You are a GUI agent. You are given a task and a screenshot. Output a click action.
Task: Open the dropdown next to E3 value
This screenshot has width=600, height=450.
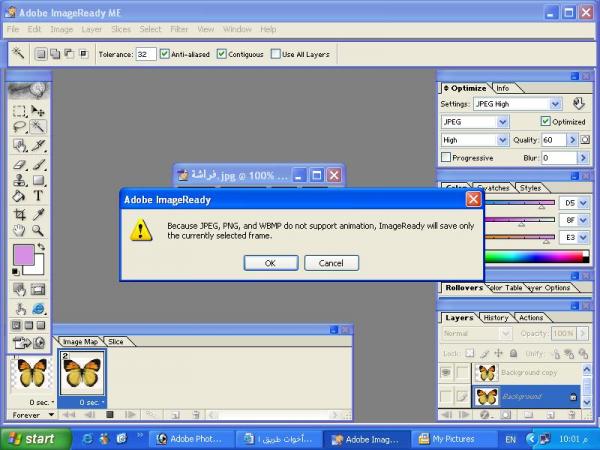point(583,237)
